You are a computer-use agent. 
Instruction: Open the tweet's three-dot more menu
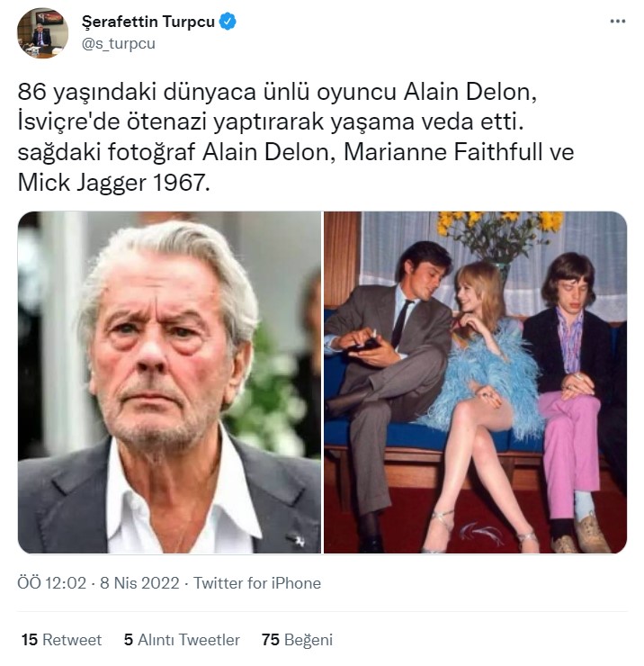617,22
